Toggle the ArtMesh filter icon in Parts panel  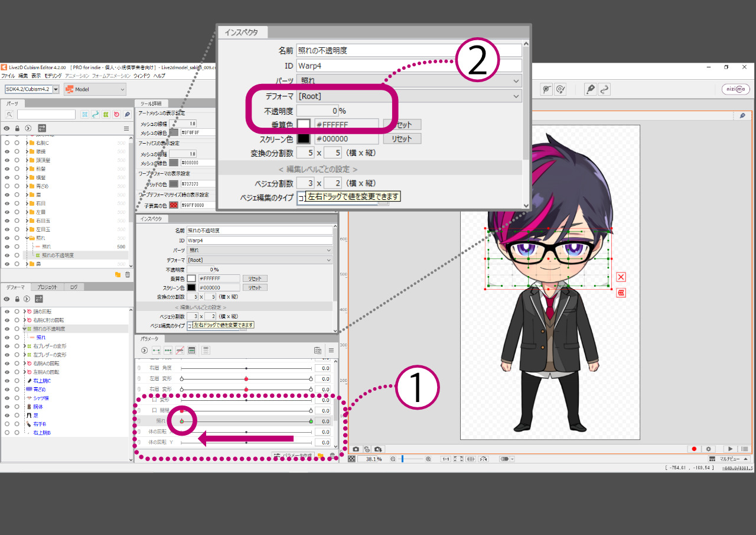point(85,115)
